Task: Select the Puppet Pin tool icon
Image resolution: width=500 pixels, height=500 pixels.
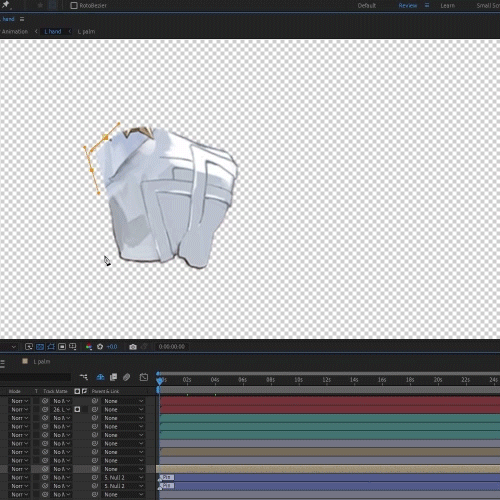Action: (x=6, y=5)
